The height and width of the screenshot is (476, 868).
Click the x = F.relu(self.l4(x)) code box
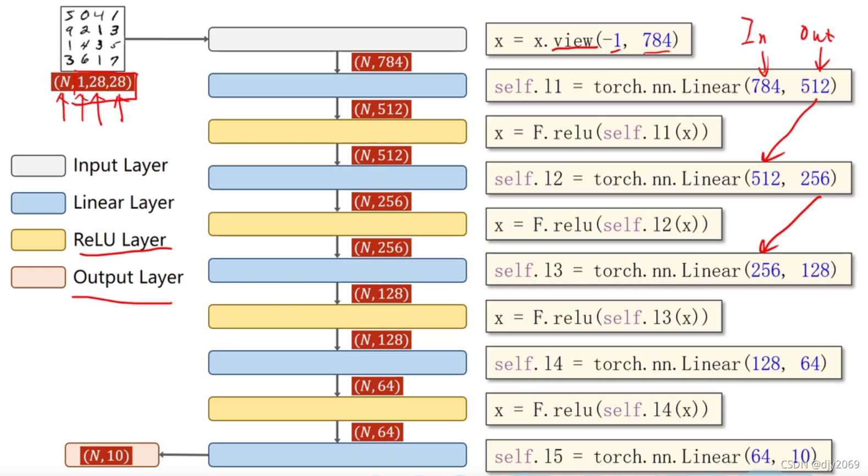pyautogui.click(x=604, y=409)
